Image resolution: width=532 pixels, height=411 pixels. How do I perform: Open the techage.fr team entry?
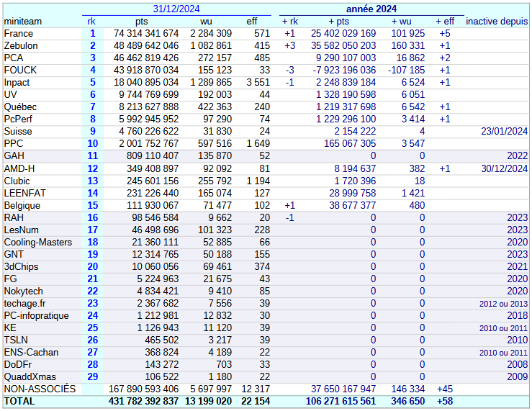click(x=24, y=303)
